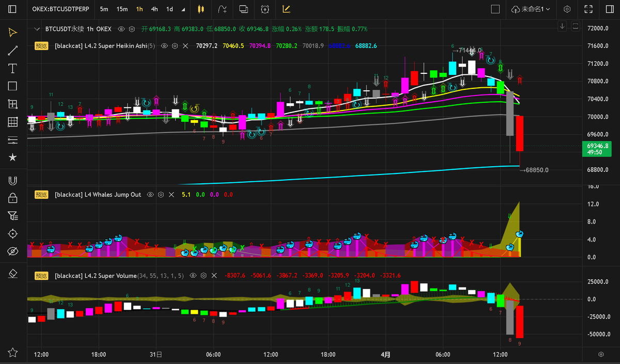Image resolution: width=620 pixels, height=364 pixels.
Task: Click the 4月 date label on time axis
Action: pos(385,355)
